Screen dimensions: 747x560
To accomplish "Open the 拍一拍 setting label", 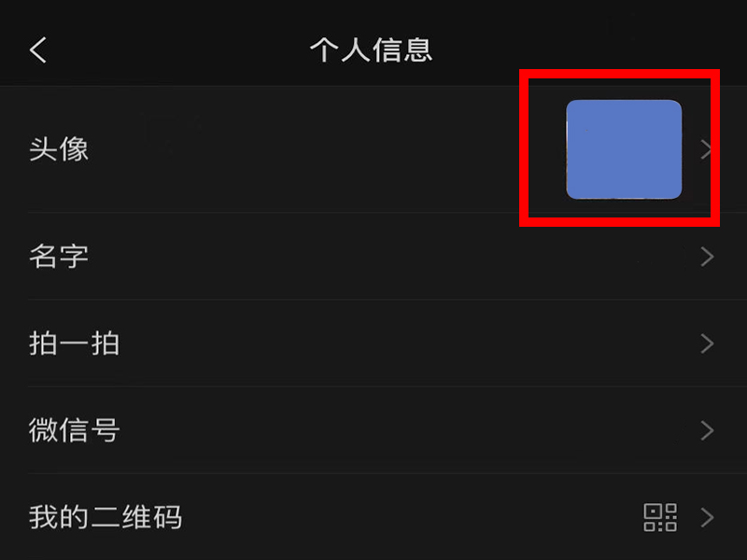I will 74,343.
